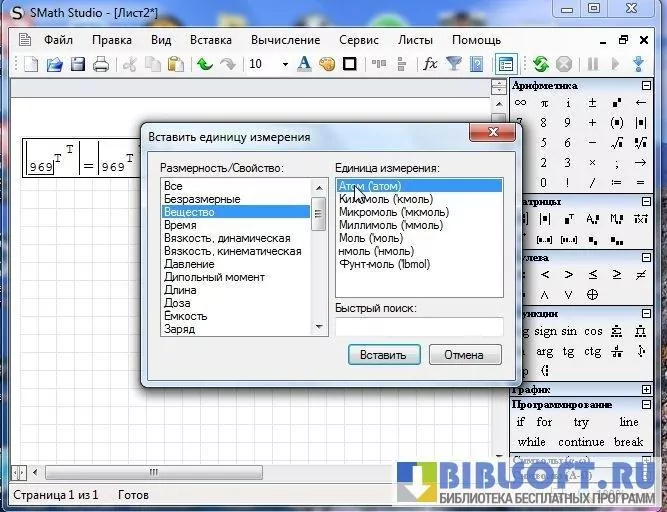Click the Размерность list scrollbar thumb
667x512 pixels.
[319, 212]
